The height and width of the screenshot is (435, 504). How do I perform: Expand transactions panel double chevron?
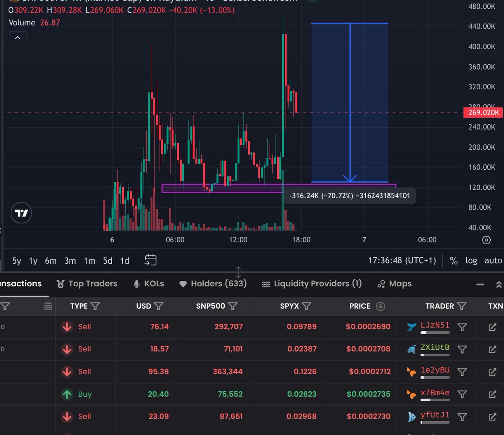(499, 284)
